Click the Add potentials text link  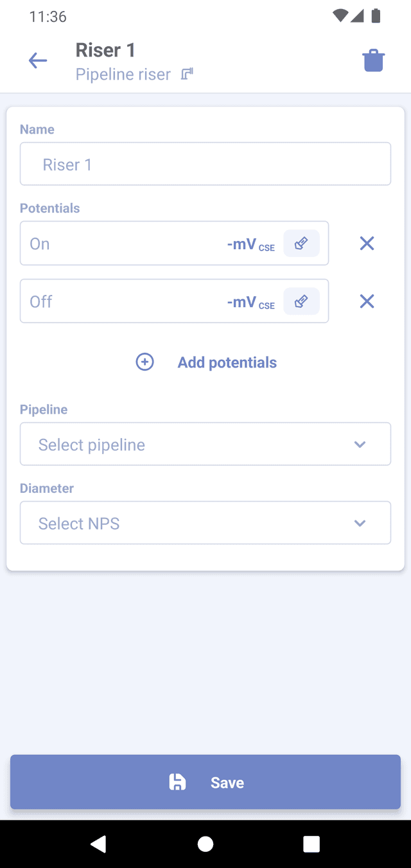pos(227,362)
